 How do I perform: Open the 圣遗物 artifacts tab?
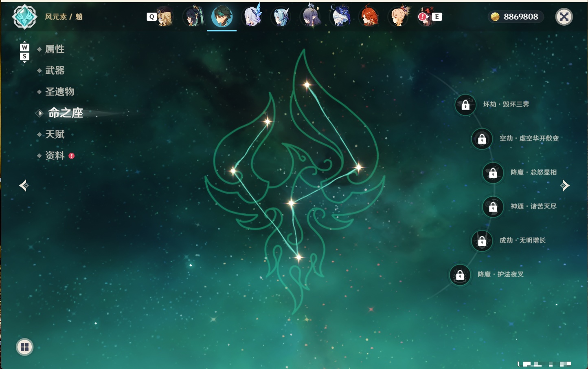coord(59,92)
